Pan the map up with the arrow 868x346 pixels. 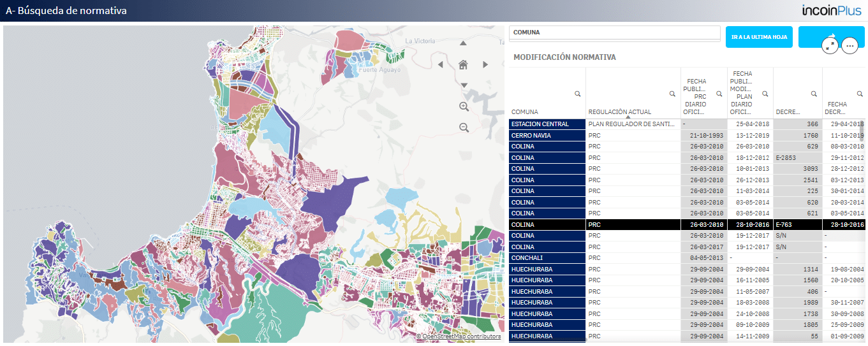(x=463, y=43)
